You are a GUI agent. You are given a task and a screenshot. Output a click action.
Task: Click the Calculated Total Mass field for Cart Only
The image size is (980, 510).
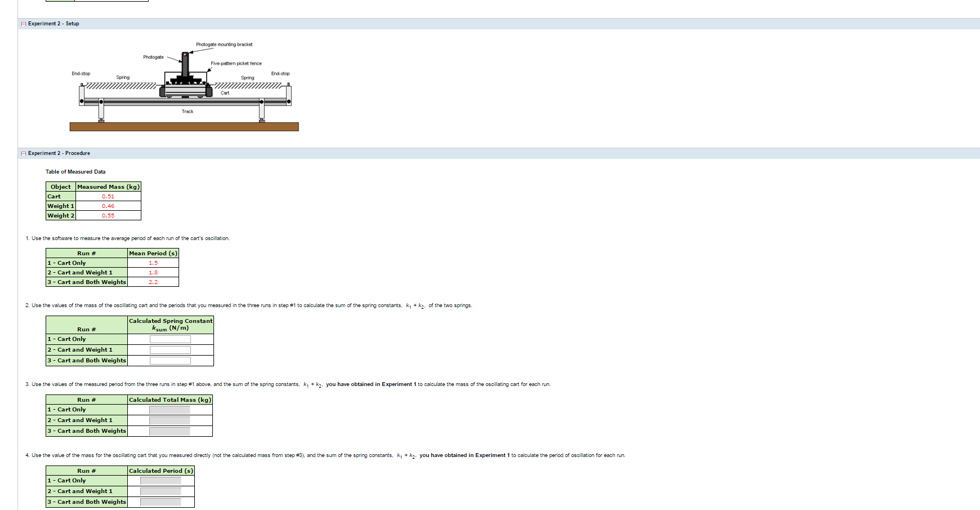(170, 410)
